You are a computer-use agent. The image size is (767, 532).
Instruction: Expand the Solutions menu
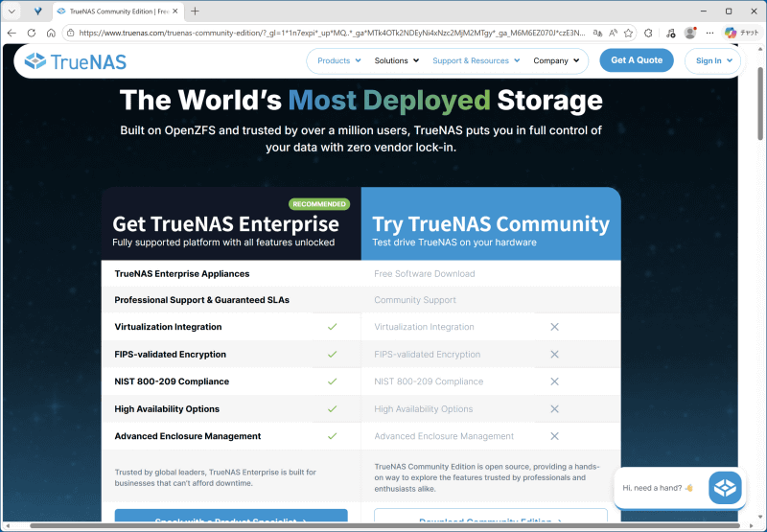coord(397,60)
